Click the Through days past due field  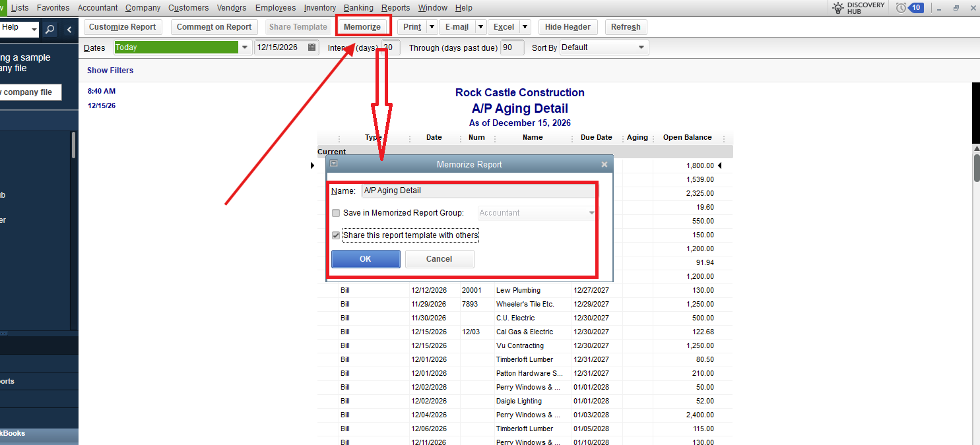(512, 47)
